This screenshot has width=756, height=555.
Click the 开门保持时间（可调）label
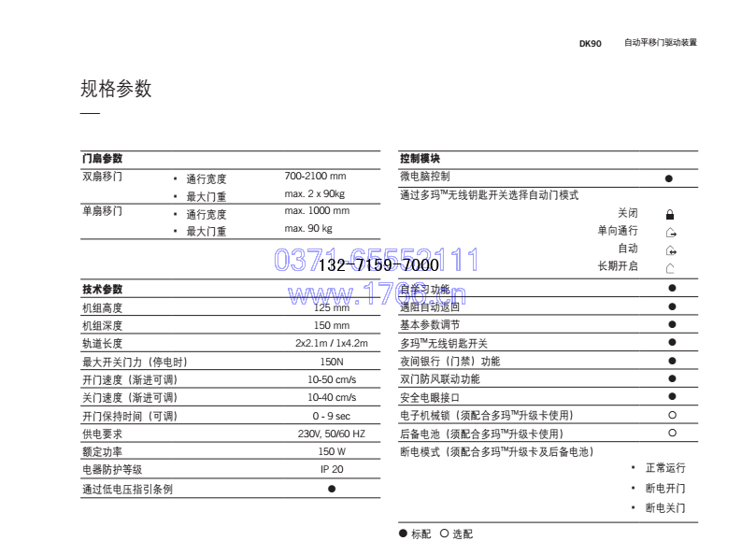coord(130,416)
